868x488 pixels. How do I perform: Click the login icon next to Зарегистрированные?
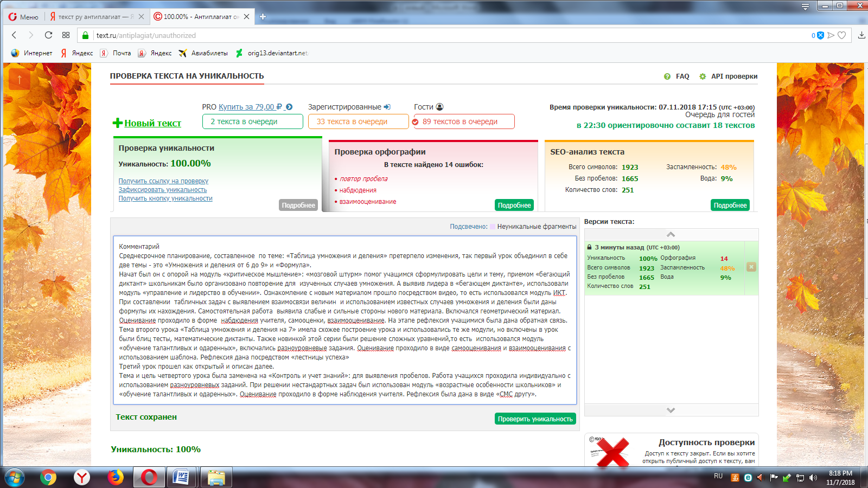pos(387,107)
